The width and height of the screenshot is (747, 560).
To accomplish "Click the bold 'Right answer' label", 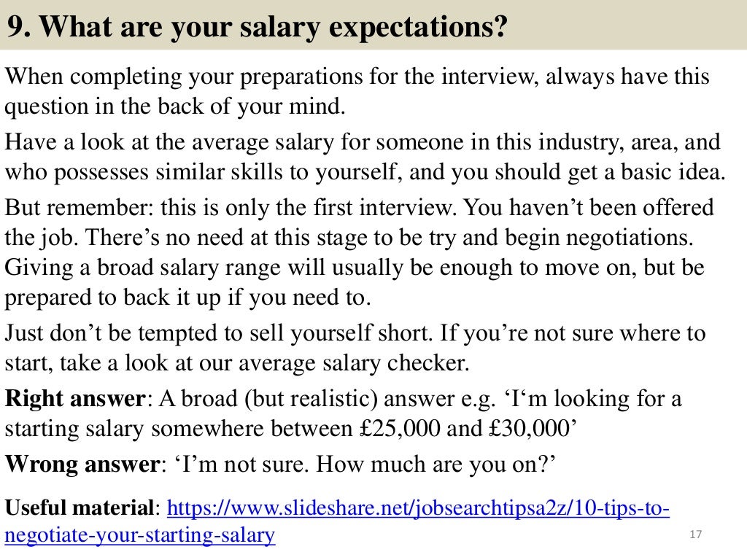I will coord(75,399).
